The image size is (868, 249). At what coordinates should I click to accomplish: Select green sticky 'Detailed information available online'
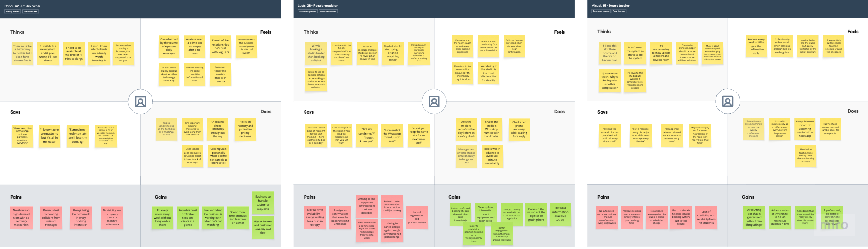tap(560, 214)
